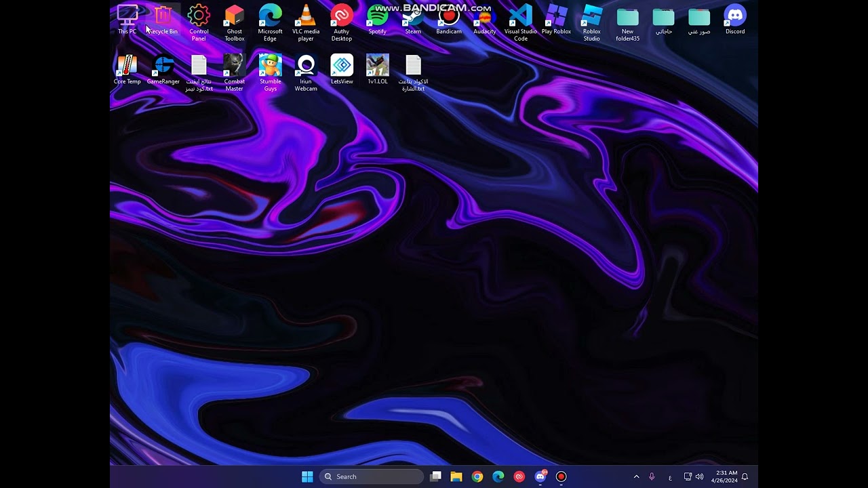Select the Iriun Webcam shortcut
The width and height of the screenshot is (868, 488).
[306, 73]
